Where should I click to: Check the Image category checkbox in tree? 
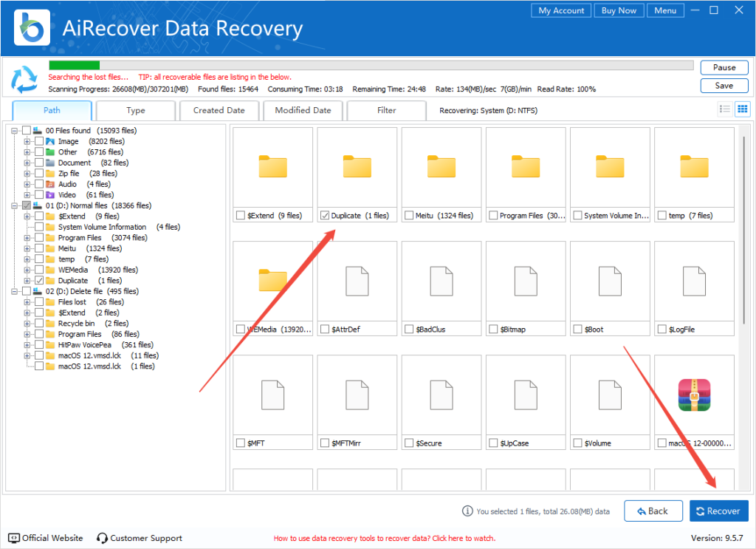click(x=39, y=141)
